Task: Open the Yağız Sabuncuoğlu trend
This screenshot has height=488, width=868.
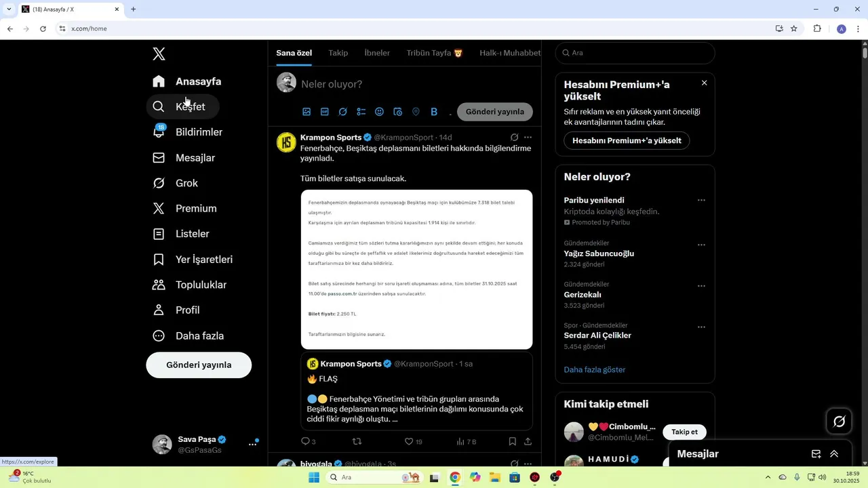Action: point(599,253)
